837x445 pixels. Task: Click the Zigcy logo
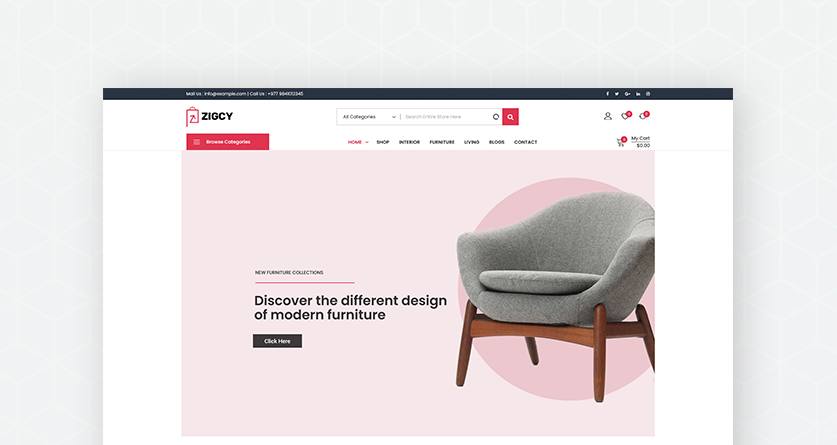pos(209,116)
